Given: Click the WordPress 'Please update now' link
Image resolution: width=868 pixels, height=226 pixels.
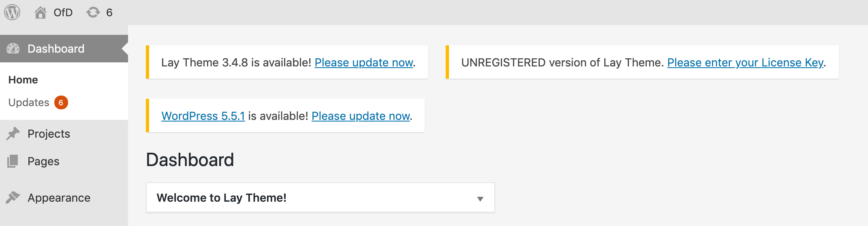Looking at the screenshot, I should tap(361, 116).
